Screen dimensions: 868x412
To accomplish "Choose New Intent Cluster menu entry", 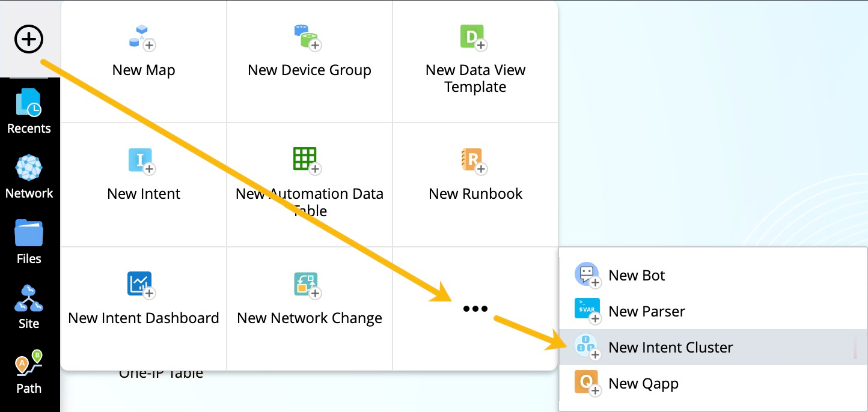I will click(x=670, y=348).
